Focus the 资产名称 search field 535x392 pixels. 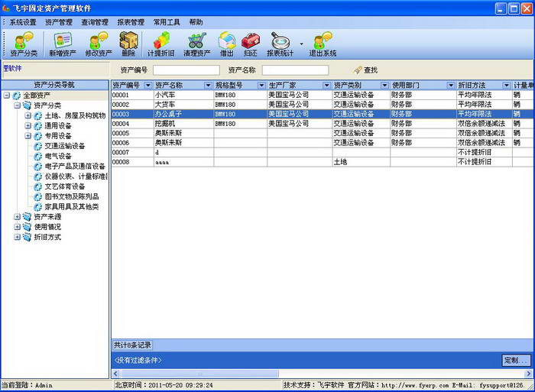[x=296, y=70]
